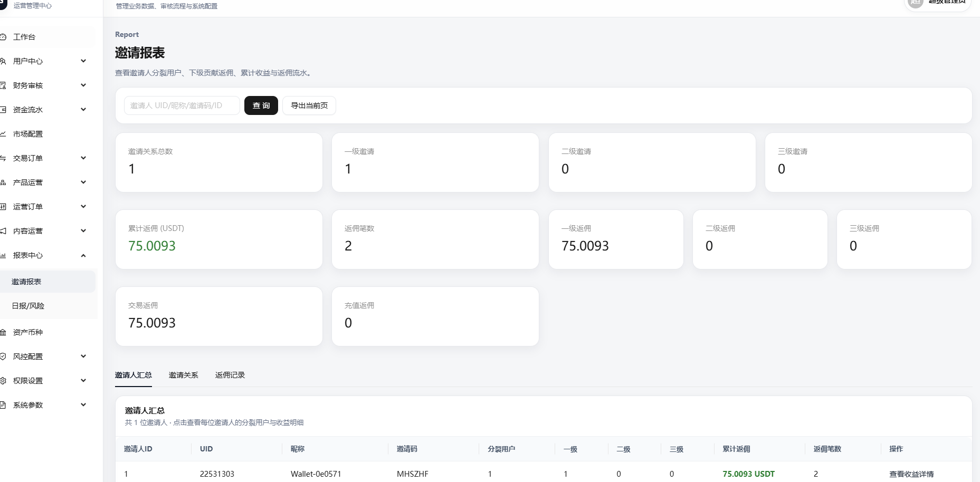Switch to the 返佣记录 tab
The width and height of the screenshot is (980, 482).
(230, 375)
